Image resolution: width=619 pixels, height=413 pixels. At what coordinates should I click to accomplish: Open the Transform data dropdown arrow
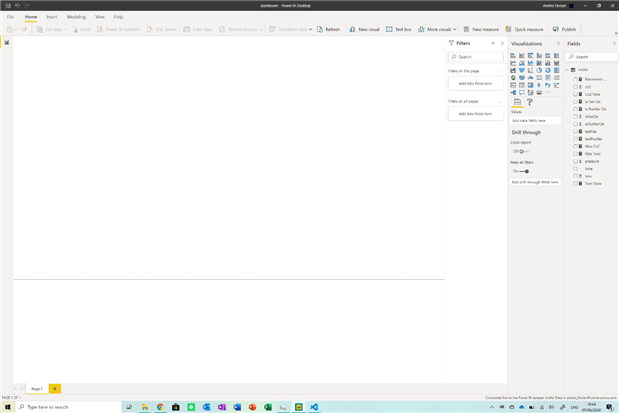(x=311, y=30)
